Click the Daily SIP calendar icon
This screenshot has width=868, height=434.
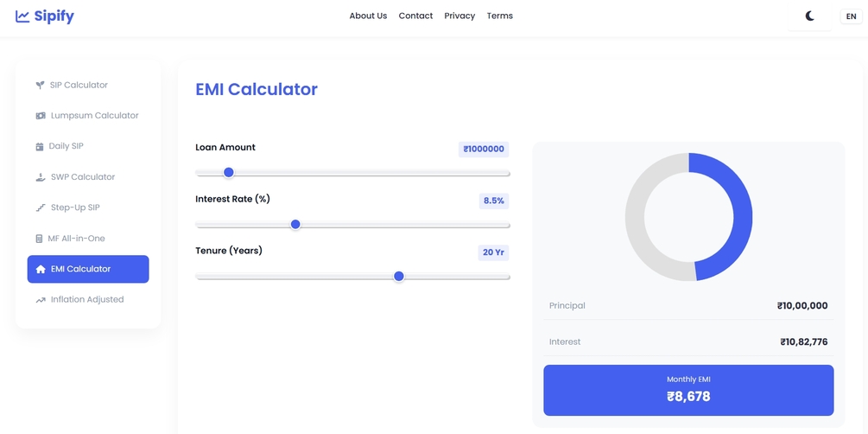click(40, 147)
